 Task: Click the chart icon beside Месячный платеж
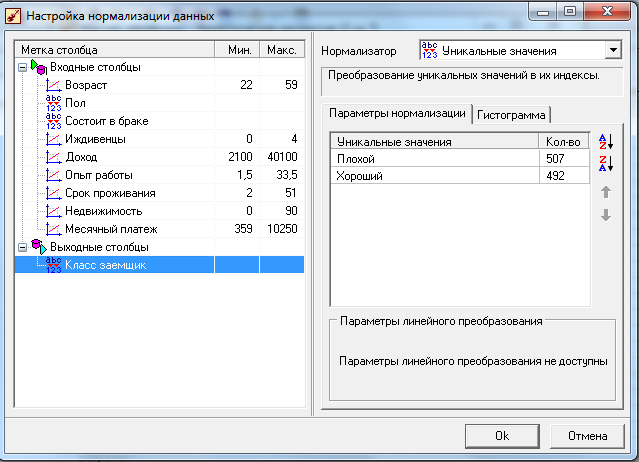click(x=53, y=229)
